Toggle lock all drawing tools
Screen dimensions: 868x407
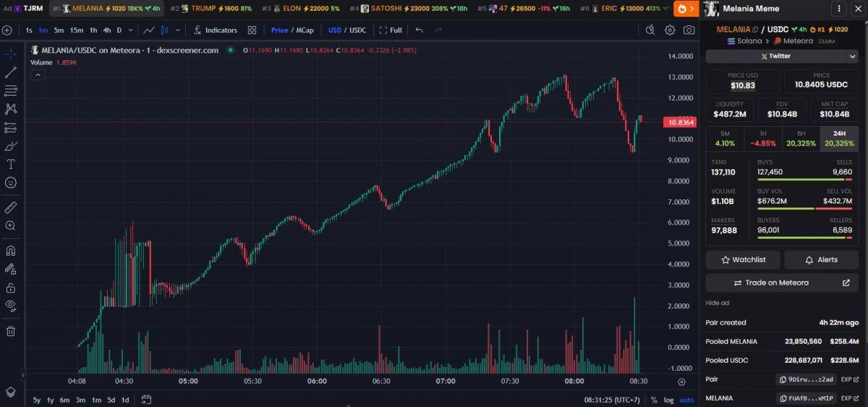click(x=11, y=288)
